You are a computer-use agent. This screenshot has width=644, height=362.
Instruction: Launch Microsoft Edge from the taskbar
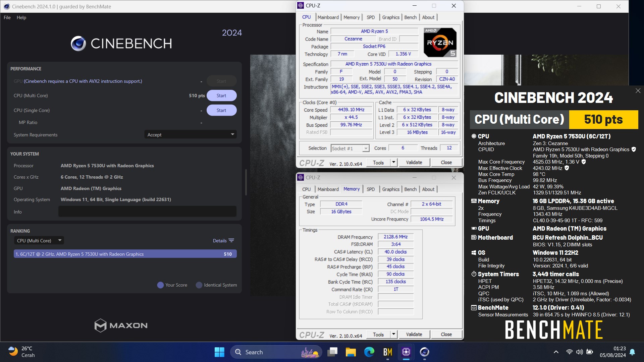tap(369, 352)
